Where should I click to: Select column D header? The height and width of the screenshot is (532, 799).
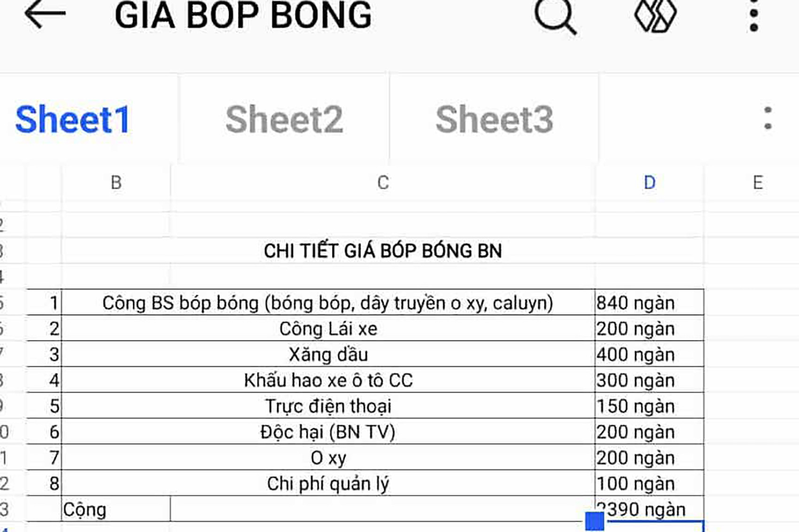pos(649,183)
